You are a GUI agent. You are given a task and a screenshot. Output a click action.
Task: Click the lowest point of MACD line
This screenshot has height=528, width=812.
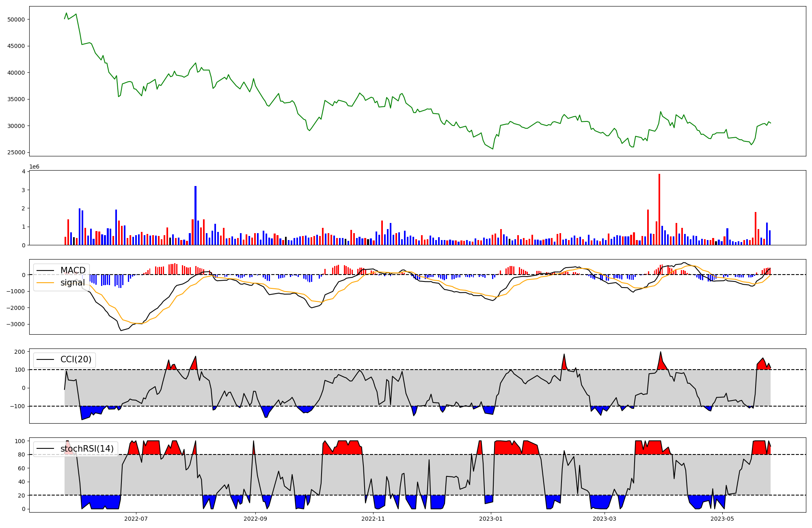(121, 330)
